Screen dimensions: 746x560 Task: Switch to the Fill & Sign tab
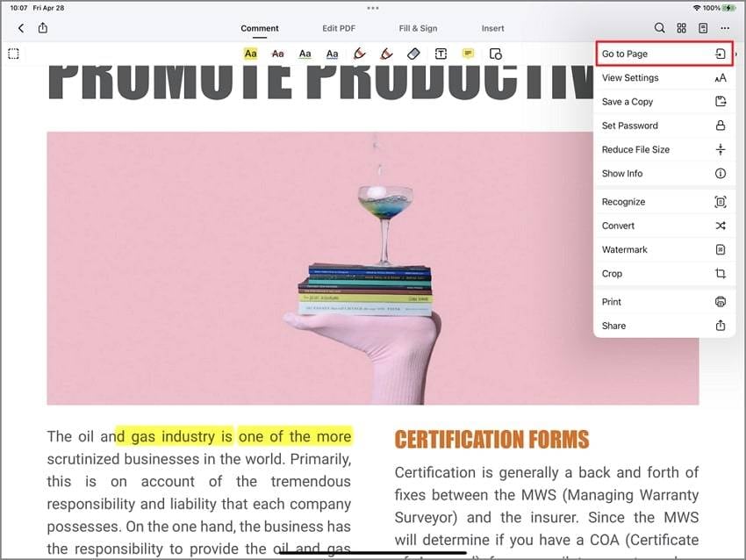(418, 28)
